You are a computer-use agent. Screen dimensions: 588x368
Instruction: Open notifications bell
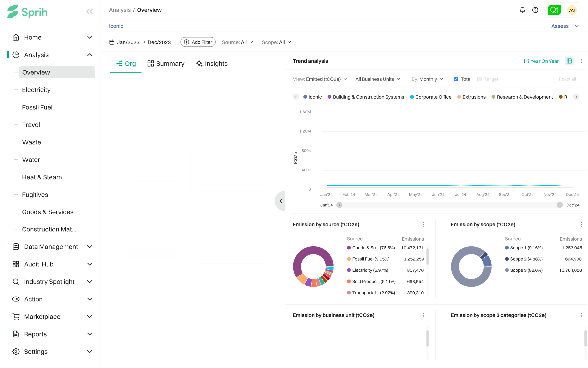(x=522, y=10)
